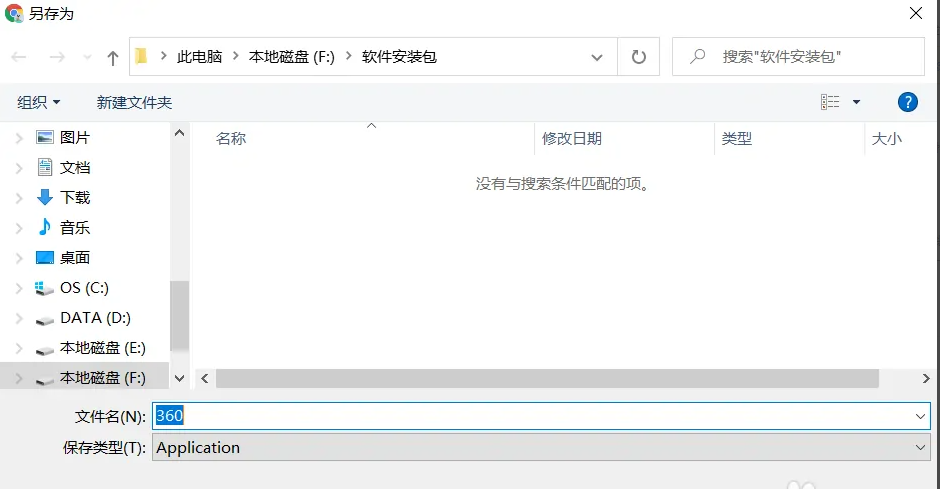Viewport: 940px width, 489px height.
Task: Select OS (C:) drive in sidebar
Action: tap(84, 288)
